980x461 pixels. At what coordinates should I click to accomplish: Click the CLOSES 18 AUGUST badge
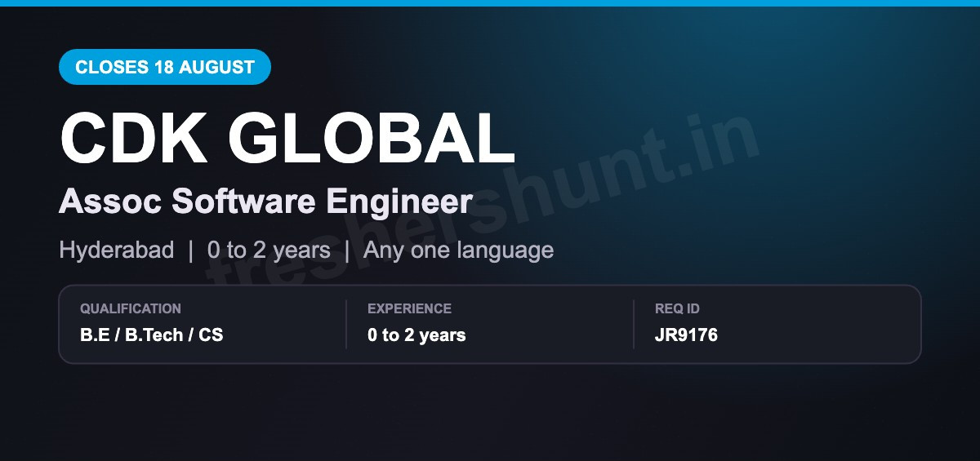(165, 67)
